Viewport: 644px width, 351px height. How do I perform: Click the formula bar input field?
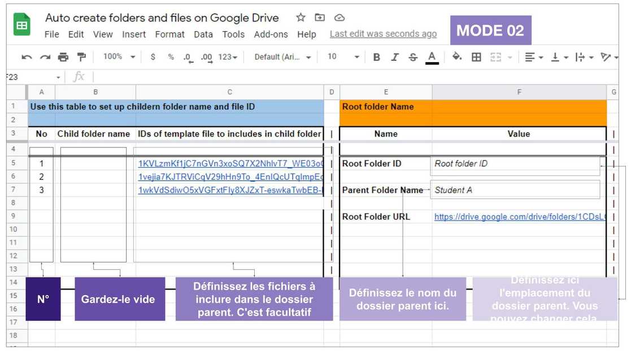(339, 77)
